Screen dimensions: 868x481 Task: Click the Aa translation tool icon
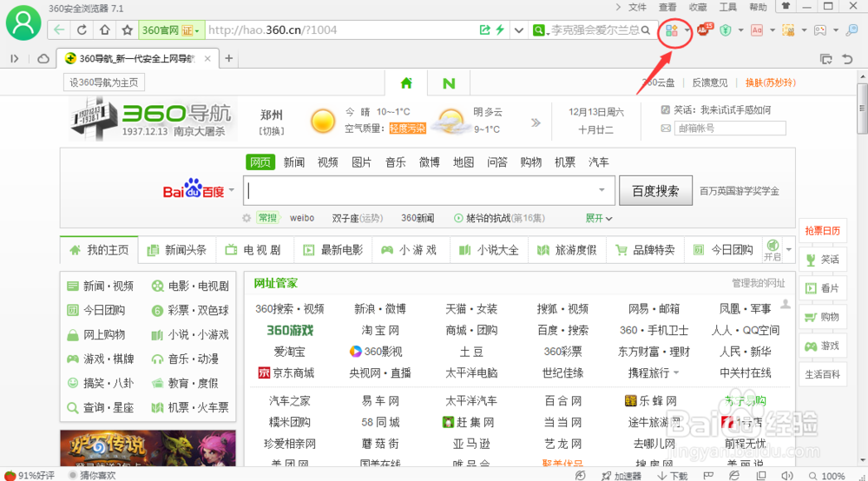click(757, 30)
